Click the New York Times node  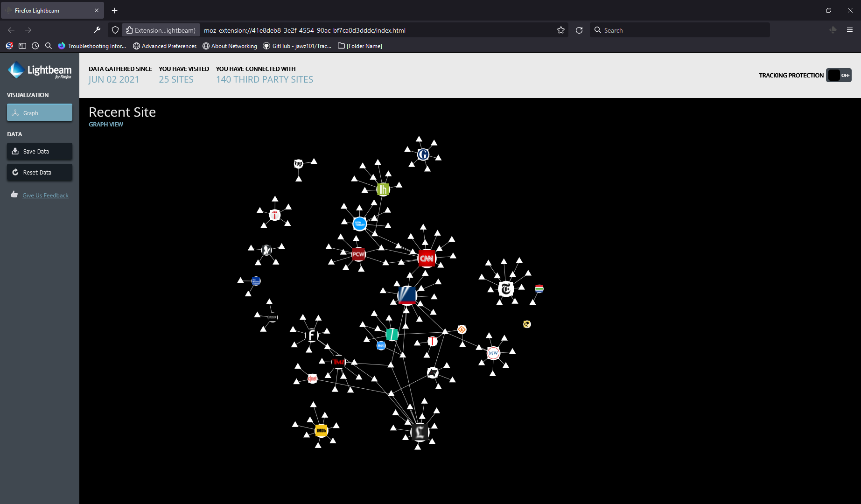tap(506, 289)
